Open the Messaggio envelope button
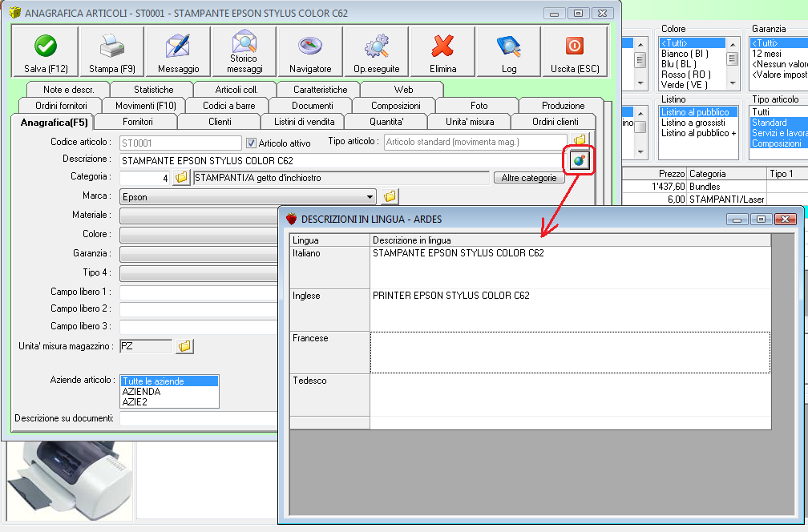Screen dimensions: 808x532 [178, 52]
